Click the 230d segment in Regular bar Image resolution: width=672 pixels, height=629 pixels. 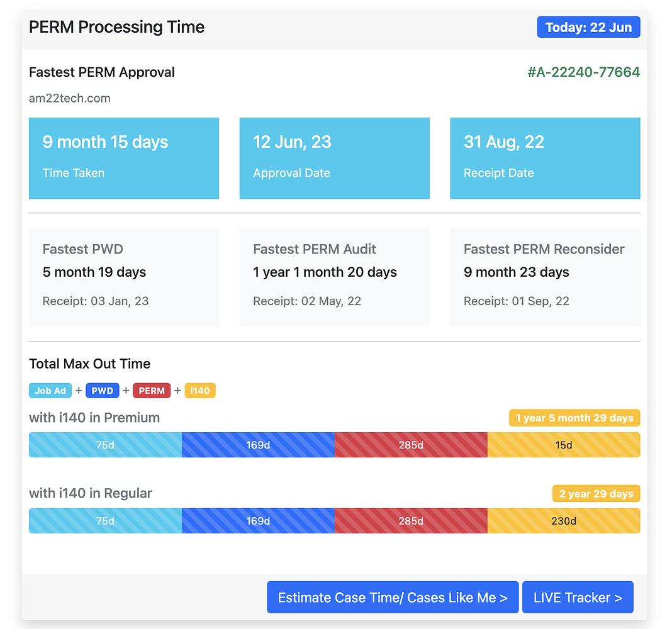tap(564, 521)
